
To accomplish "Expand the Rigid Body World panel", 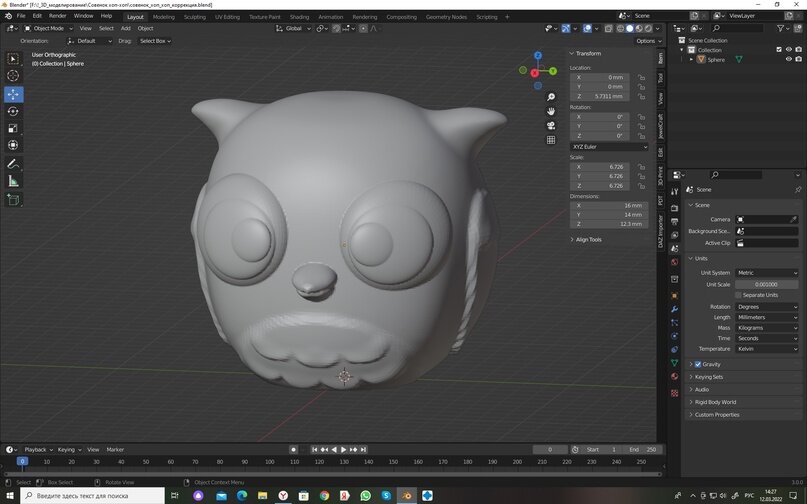I will (x=715, y=402).
